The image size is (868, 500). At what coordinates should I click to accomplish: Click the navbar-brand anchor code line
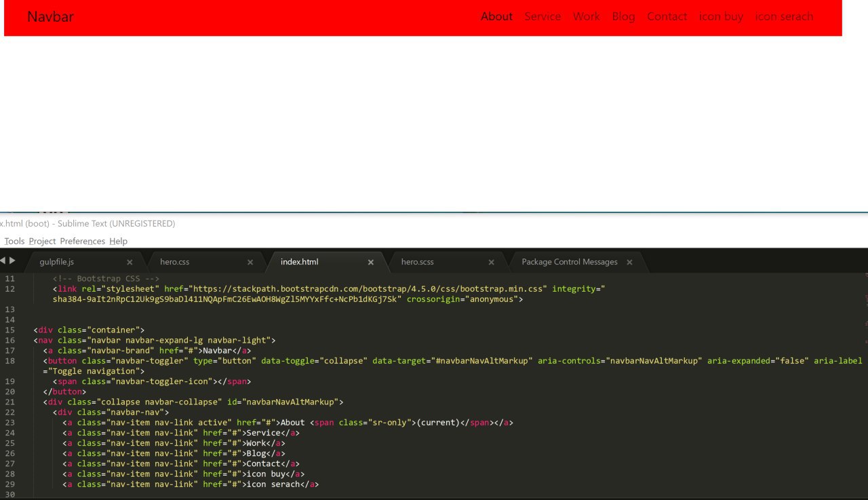147,351
